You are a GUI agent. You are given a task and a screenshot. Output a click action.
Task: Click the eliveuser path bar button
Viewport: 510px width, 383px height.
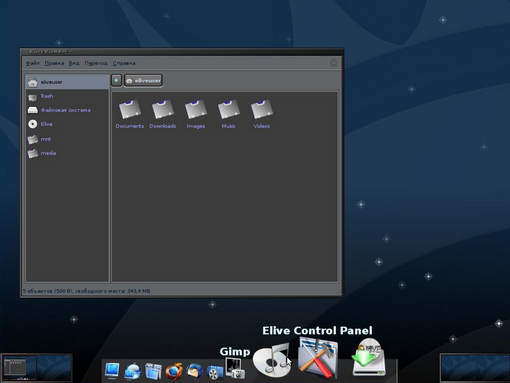(143, 80)
